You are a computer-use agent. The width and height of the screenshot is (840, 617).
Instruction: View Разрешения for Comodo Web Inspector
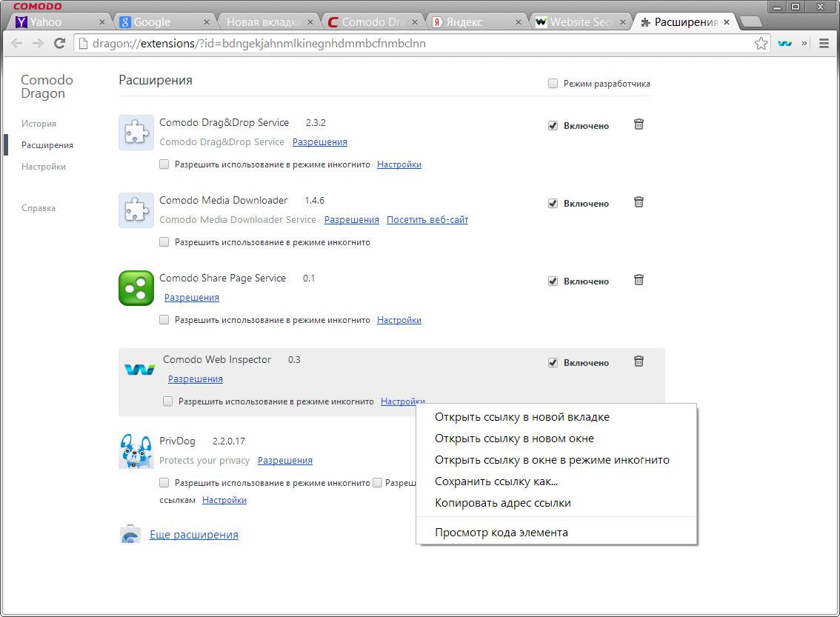pos(195,378)
